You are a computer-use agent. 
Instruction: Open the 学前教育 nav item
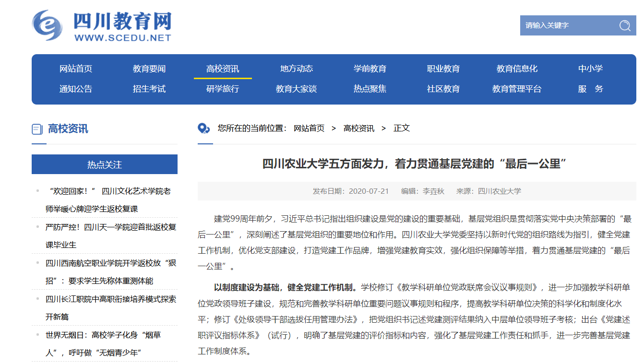(370, 69)
